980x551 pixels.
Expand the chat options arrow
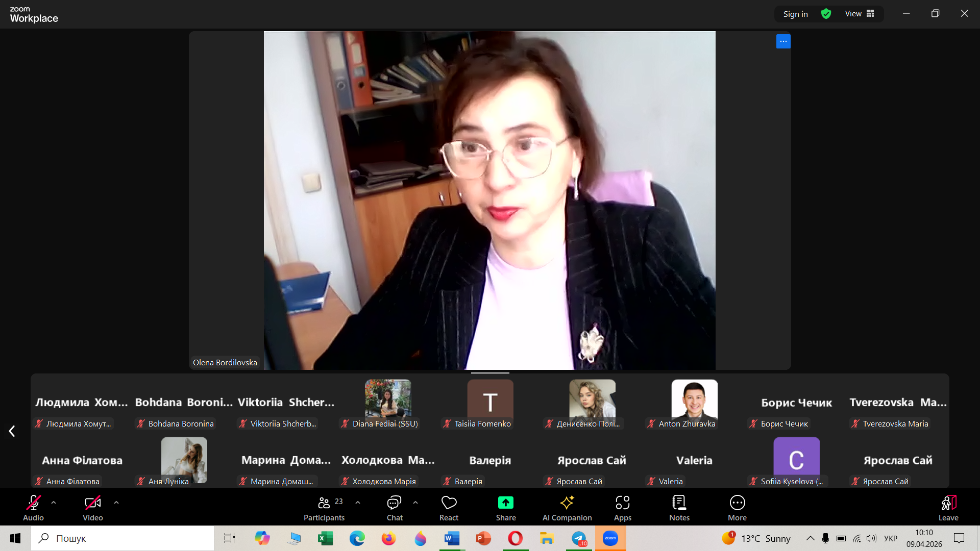(x=415, y=503)
